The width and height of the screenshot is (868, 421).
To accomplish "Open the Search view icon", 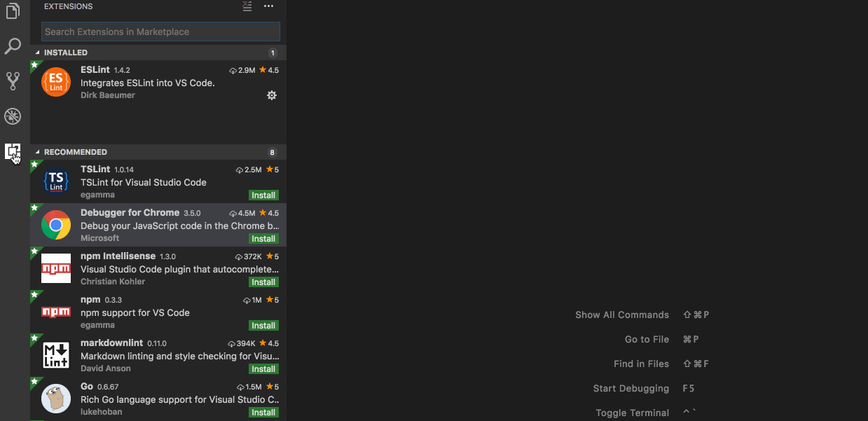I will (13, 46).
